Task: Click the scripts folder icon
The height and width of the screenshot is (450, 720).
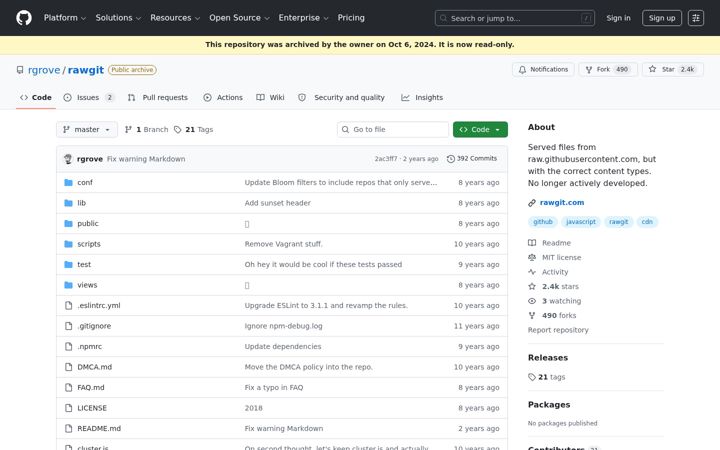Action: point(68,244)
